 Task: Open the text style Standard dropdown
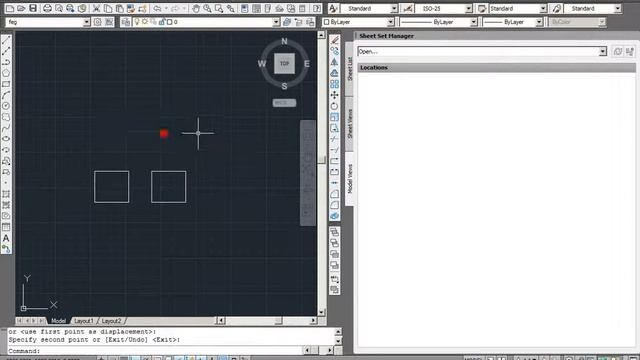[394, 8]
